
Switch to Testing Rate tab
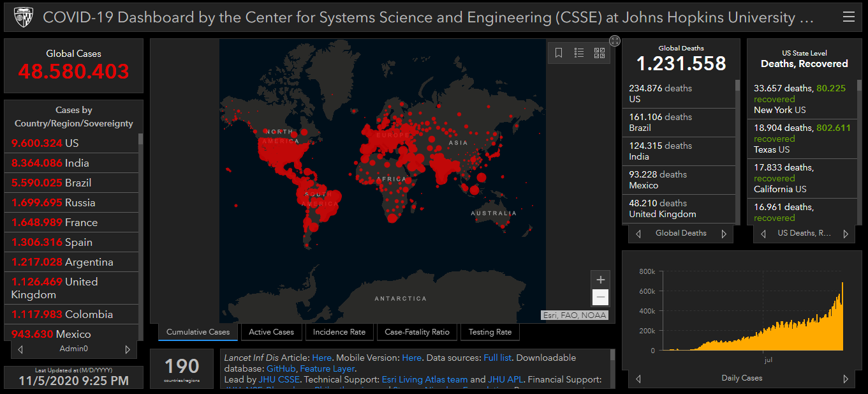coord(490,332)
